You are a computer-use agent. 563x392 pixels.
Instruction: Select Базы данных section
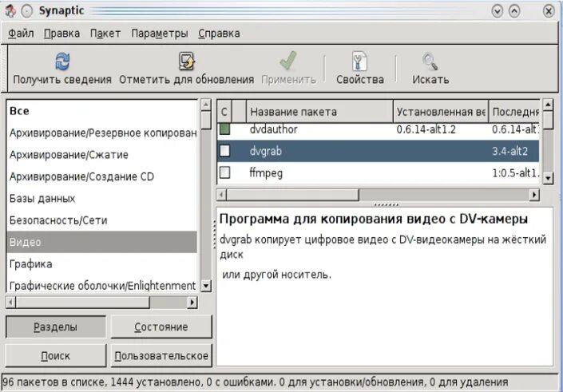pyautogui.click(x=101, y=199)
